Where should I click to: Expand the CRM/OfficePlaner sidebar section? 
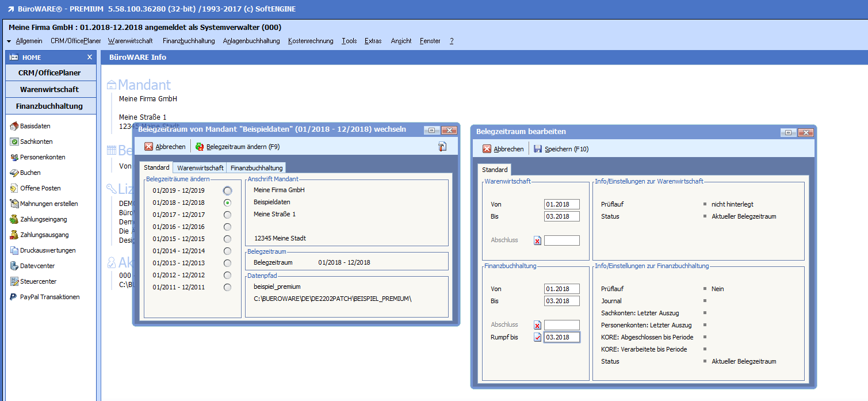[x=49, y=73]
